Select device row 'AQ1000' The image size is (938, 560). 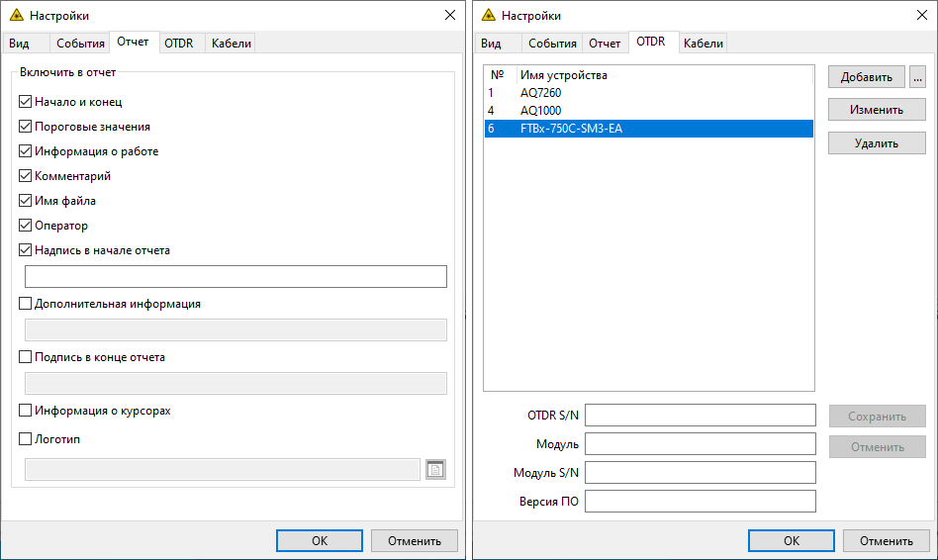tap(648, 111)
